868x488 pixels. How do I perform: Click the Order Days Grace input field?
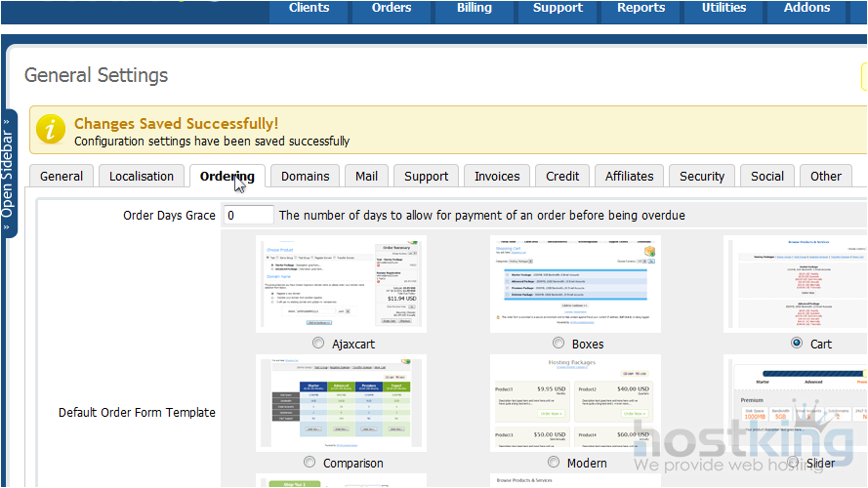pos(248,215)
